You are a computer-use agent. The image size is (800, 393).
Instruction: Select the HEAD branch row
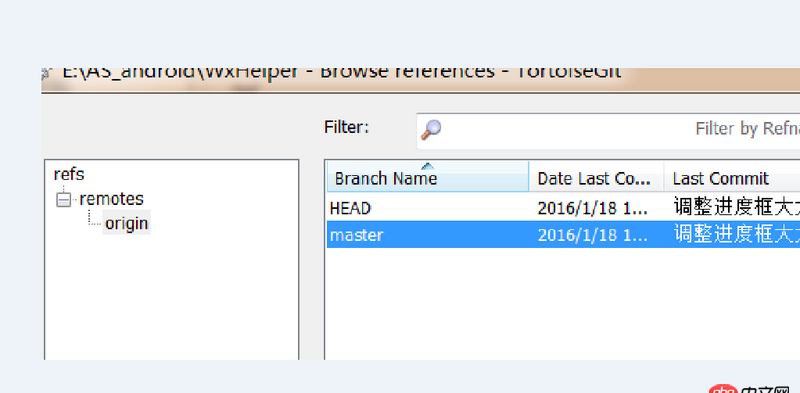tap(563, 207)
